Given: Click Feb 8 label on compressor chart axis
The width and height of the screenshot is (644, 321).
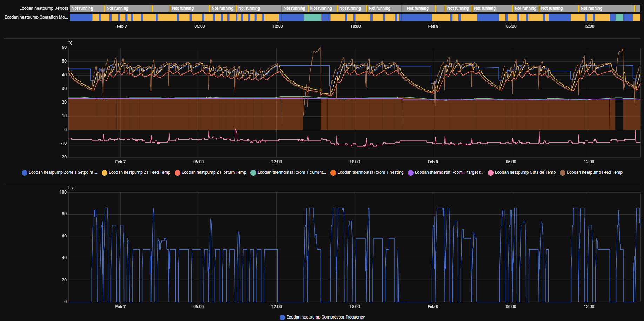Looking at the screenshot, I should pyautogui.click(x=433, y=307).
